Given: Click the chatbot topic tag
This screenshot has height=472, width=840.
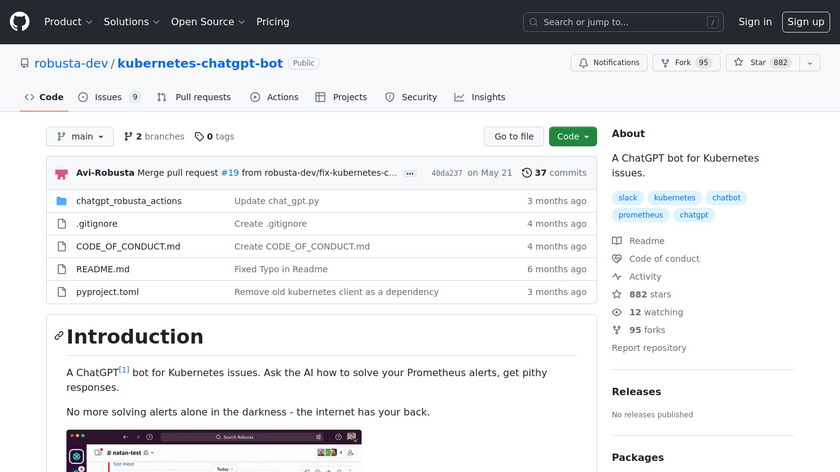Looking at the screenshot, I should [726, 198].
